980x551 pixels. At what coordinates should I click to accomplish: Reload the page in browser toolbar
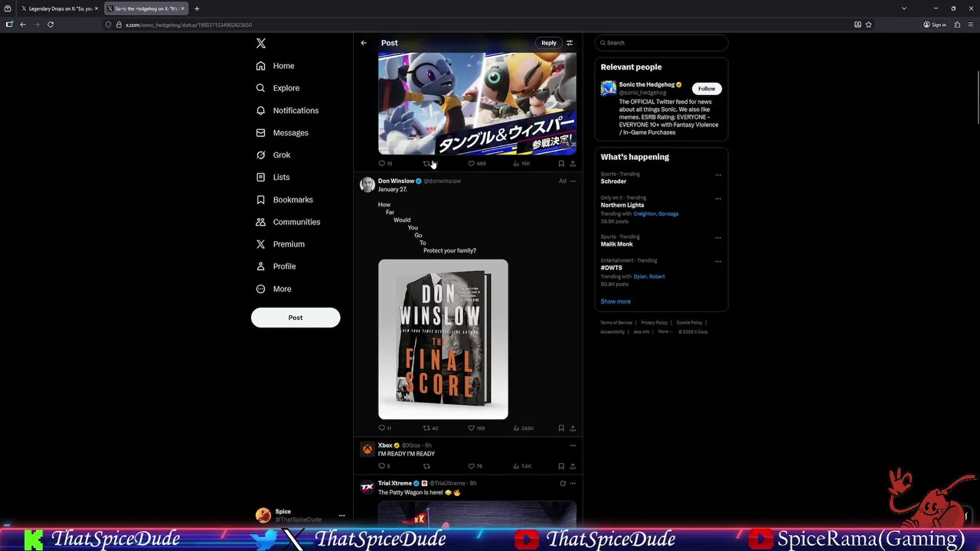51,24
